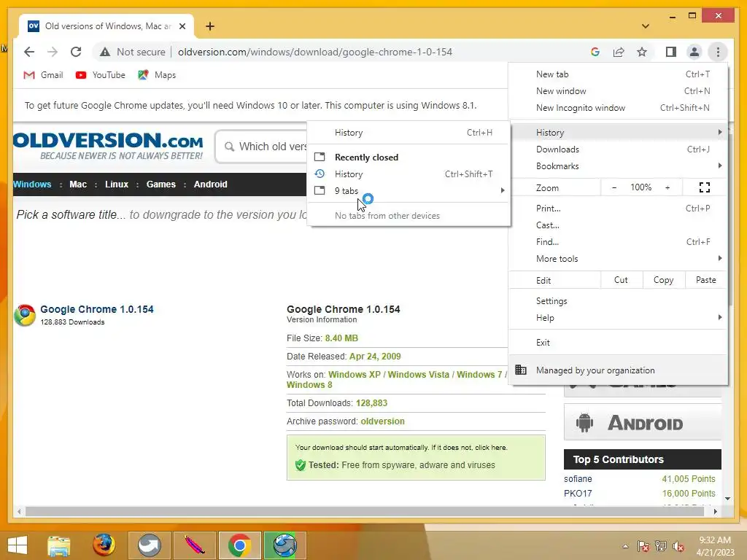
Task: Reload the current page
Action: pos(76,52)
